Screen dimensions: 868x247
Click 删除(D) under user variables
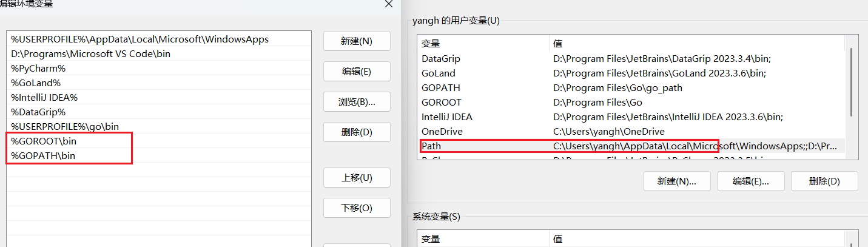[x=824, y=181]
